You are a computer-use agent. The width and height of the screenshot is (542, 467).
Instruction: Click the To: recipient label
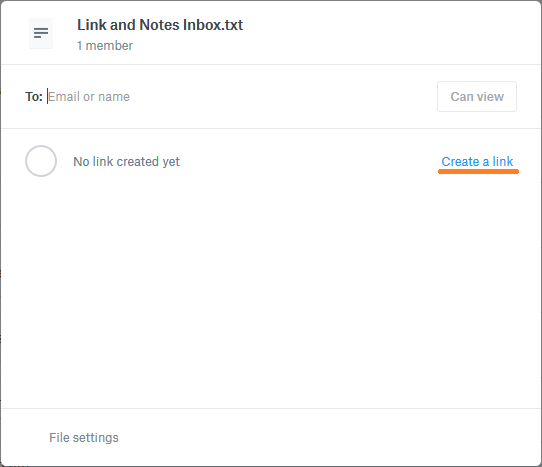coord(34,96)
